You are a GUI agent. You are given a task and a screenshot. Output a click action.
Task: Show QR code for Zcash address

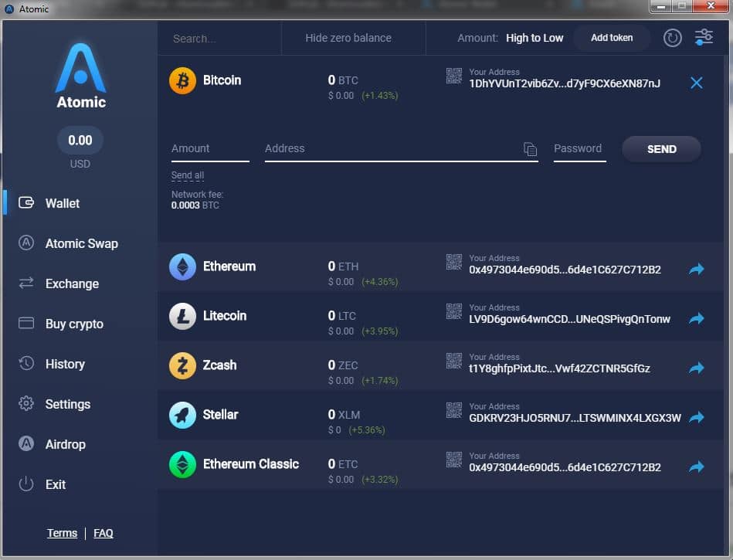454,361
